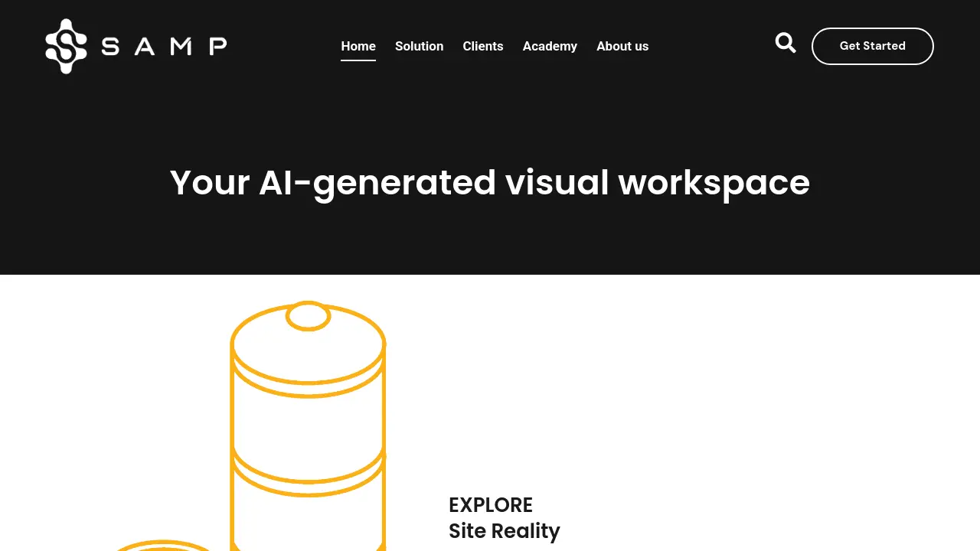Click the magnifying glass search icon

[x=785, y=44]
